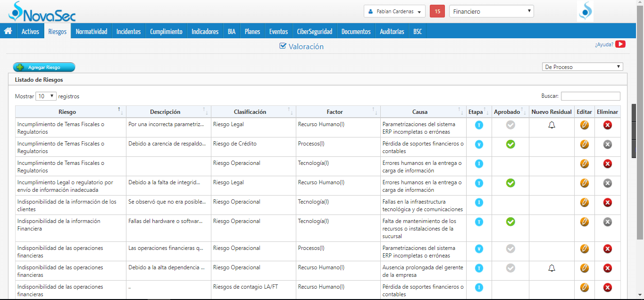
Task: Click disabled delete icon in Riesgo de Crédito row
Action: [608, 144]
